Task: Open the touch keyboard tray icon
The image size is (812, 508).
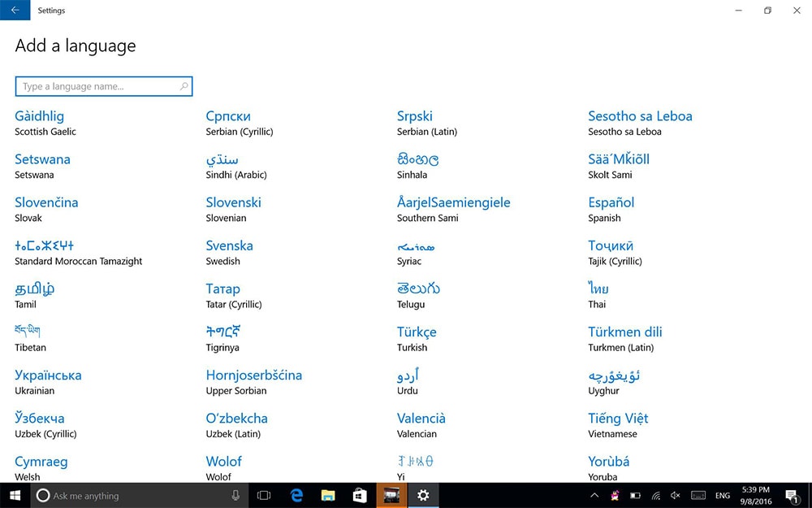Action: [698, 495]
